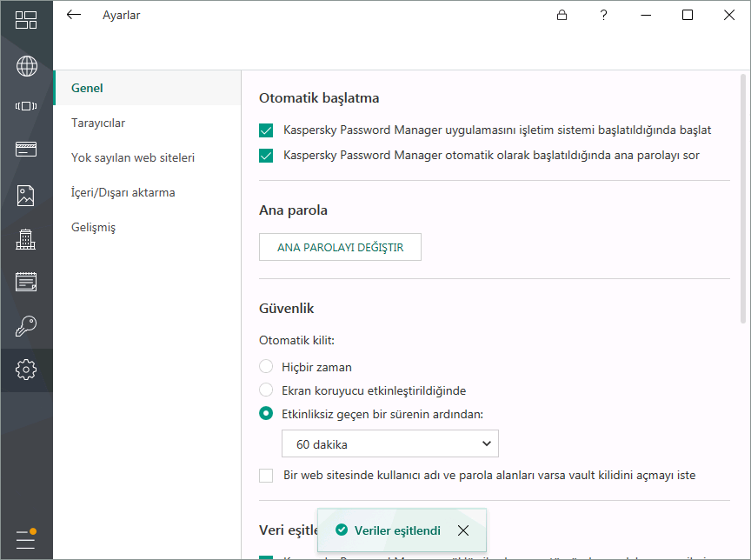The width and height of the screenshot is (751, 560).
Task: Open help with the question mark icon
Action: 603,15
